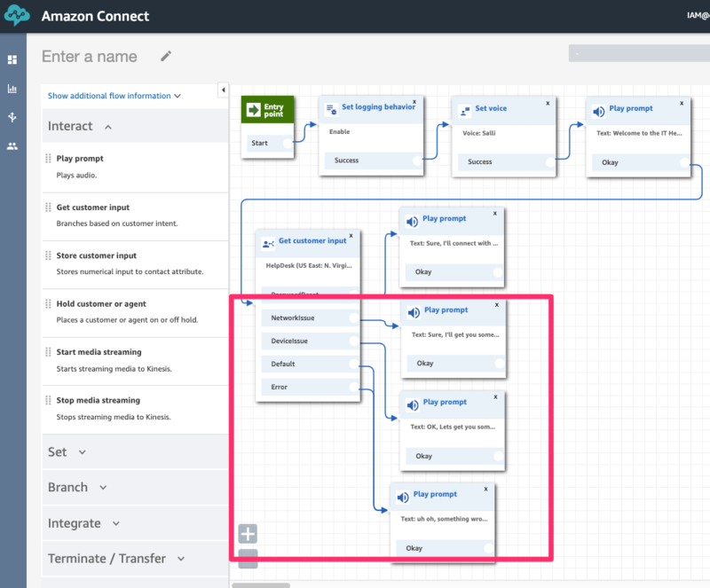Select Success output node of Set logging behavior

click(x=417, y=161)
